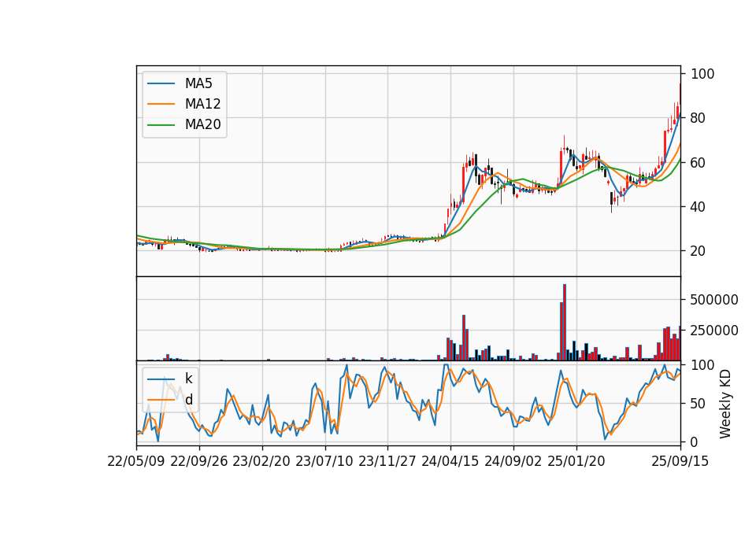Click the d legend label

(x=188, y=400)
